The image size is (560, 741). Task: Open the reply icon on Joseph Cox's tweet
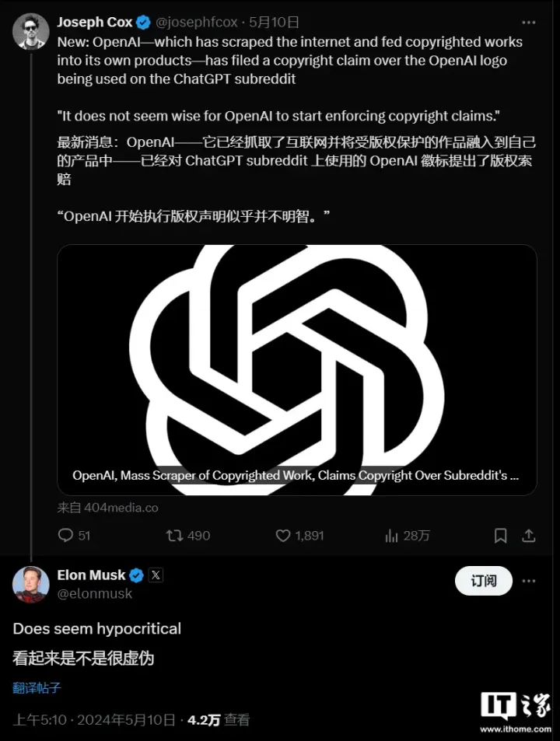coord(65,535)
